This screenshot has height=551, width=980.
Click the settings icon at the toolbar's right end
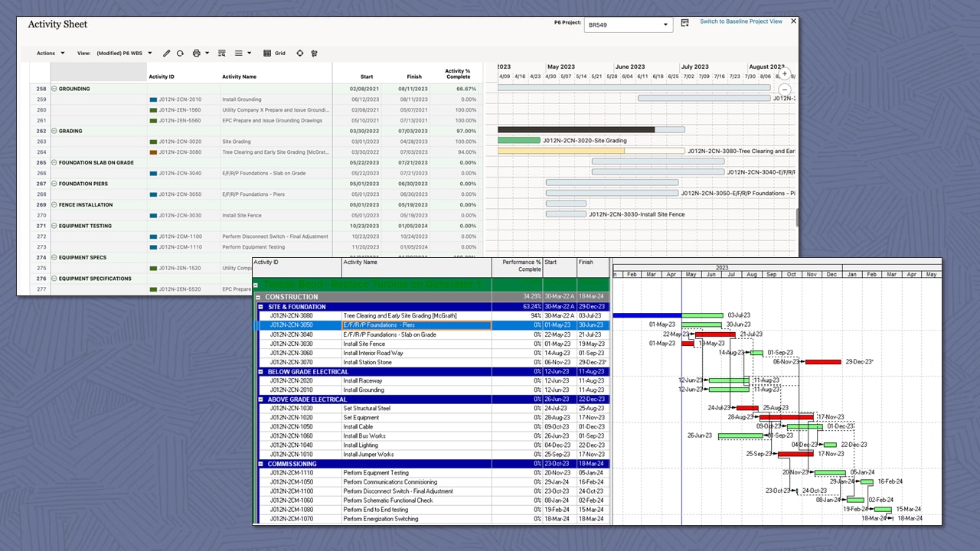315,53
